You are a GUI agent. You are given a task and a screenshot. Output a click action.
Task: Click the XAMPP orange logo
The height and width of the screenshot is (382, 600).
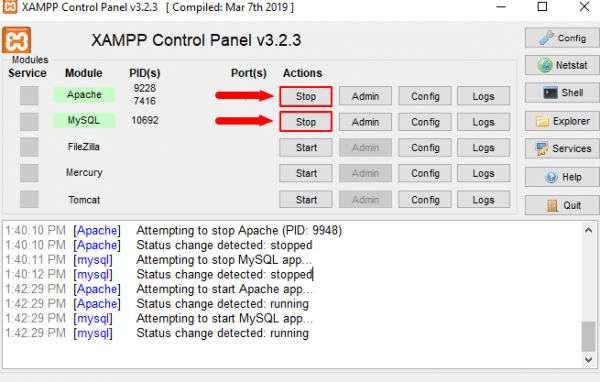[x=16, y=40]
